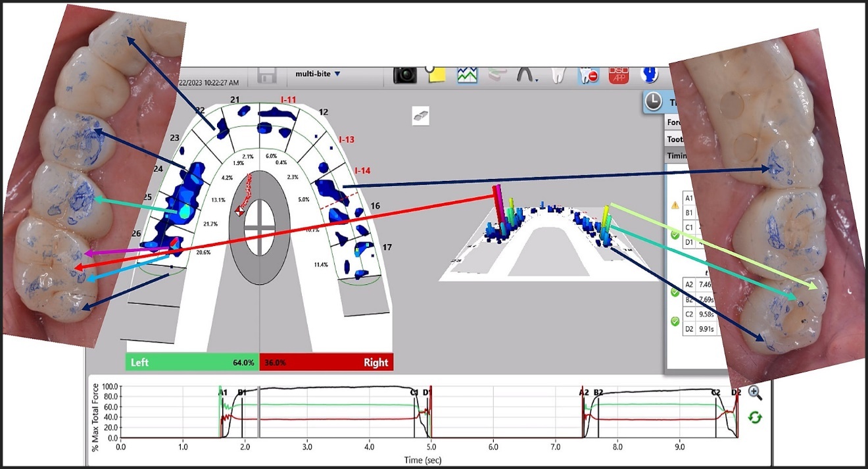The image size is (868, 469).
Task: Click the dental arch display icon
Action: (525, 74)
